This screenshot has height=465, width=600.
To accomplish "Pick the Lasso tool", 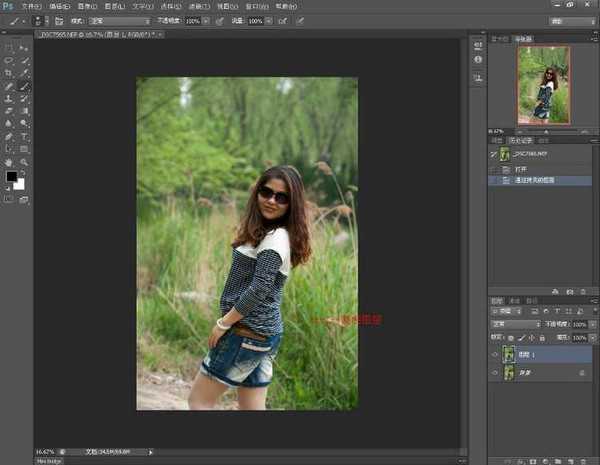I will 10,61.
